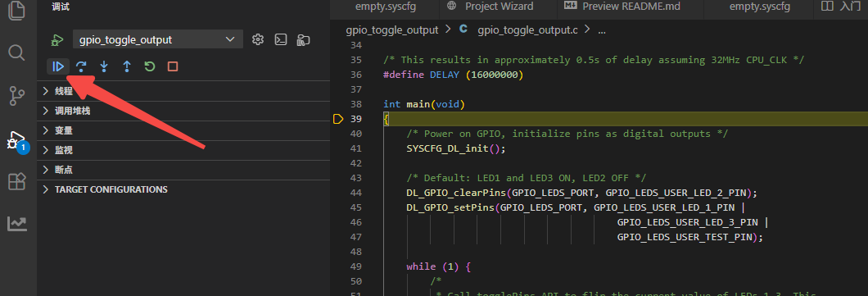Switch to the first empty.syscfg tab

386,7
